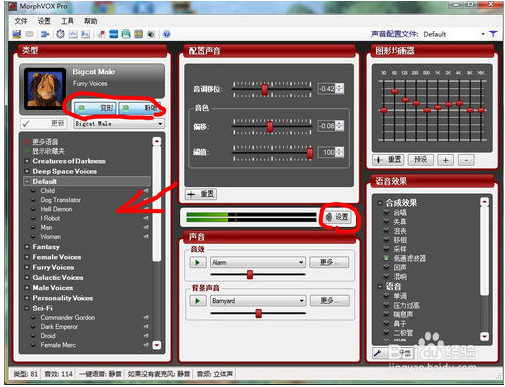Viewport: 505px width, 387px height.
Task: Expand the Female Voices group
Action: tap(27, 257)
